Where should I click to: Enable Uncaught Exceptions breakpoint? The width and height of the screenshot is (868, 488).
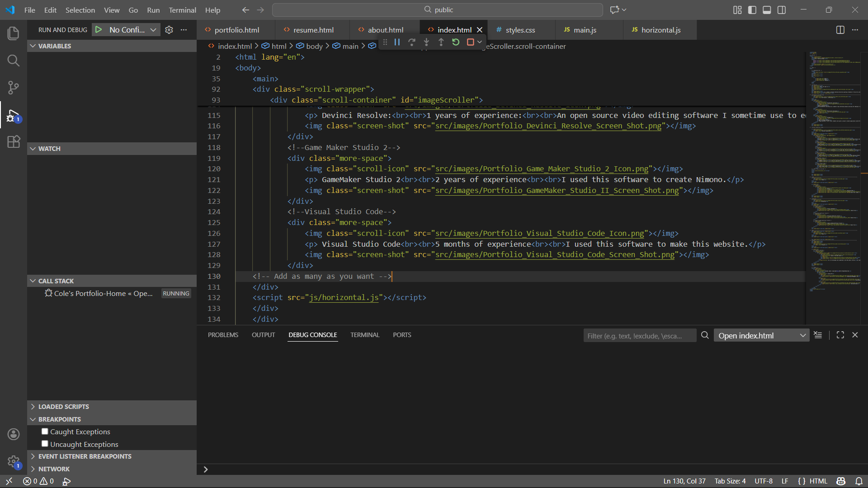pos(45,444)
